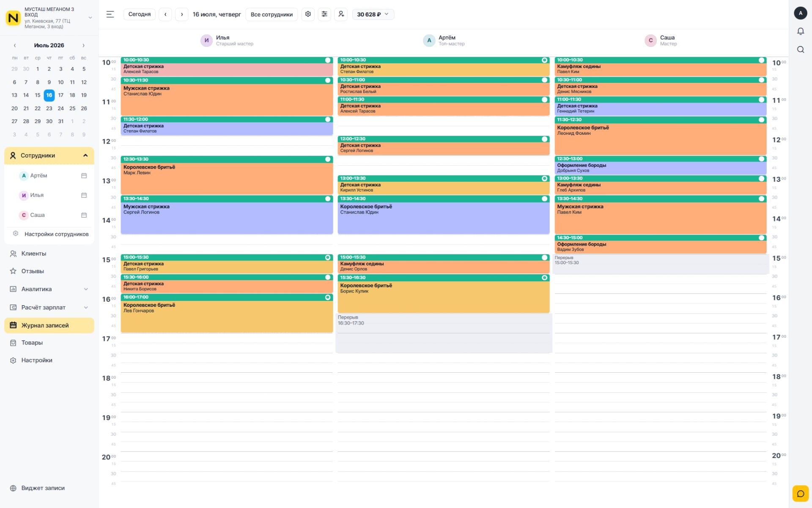The image size is (812, 508).
Task: Click the add client person icon
Action: click(341, 14)
